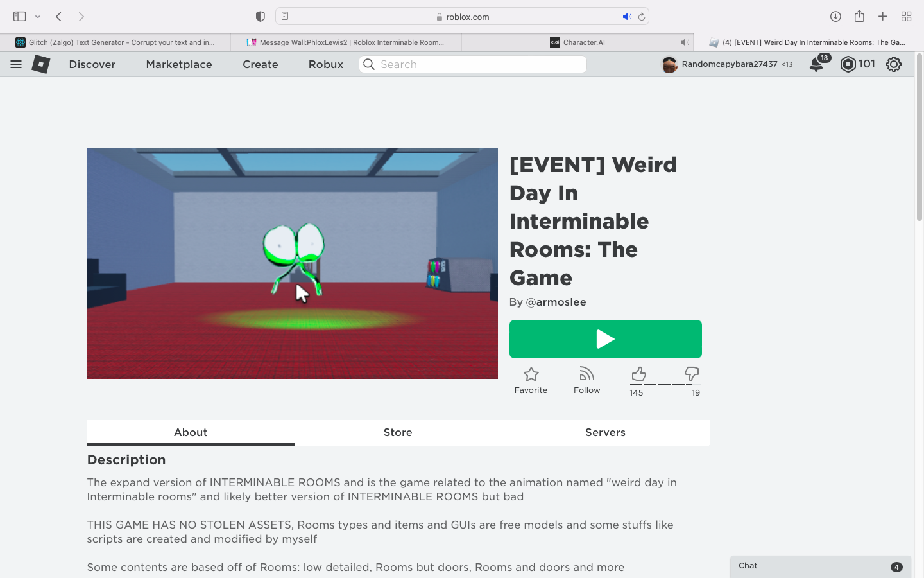This screenshot has width=924, height=578.
Task: Mute the audio icon in the address bar
Action: tap(627, 17)
